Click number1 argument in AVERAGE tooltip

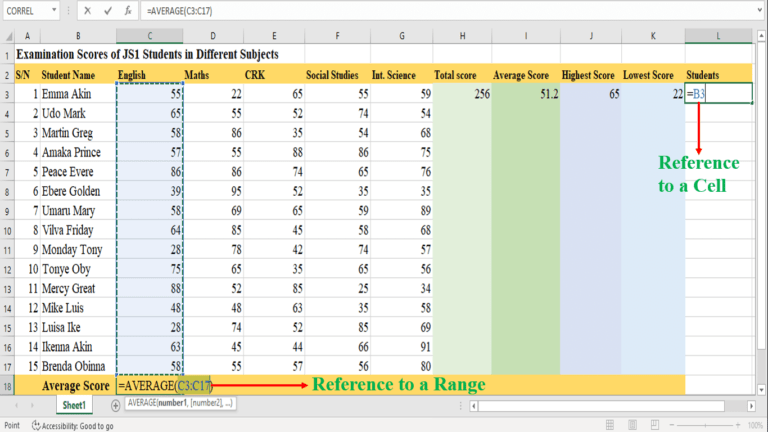[172, 403]
